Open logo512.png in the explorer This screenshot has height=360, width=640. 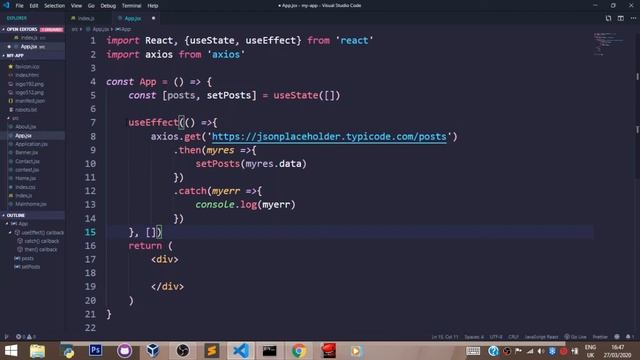click(x=29, y=93)
